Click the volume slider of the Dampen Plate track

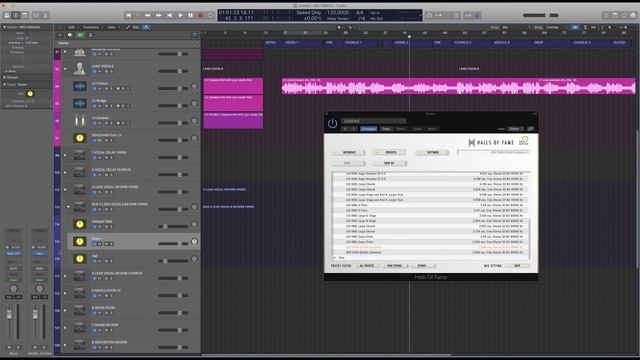173,226
